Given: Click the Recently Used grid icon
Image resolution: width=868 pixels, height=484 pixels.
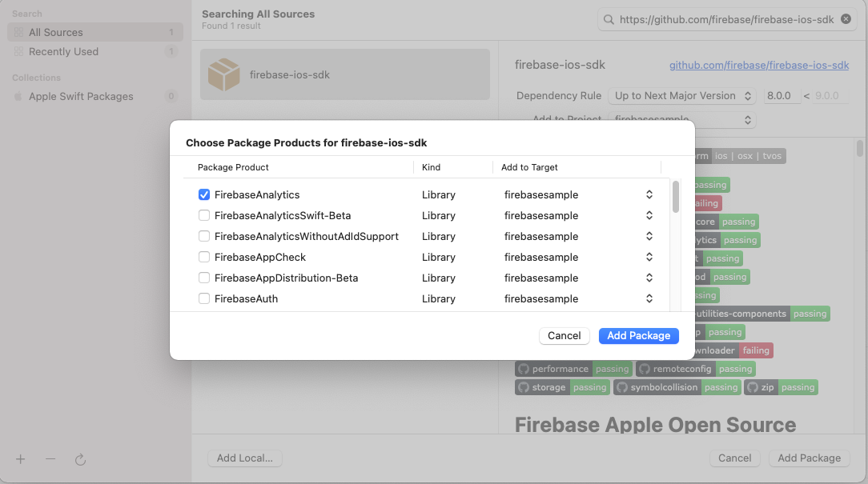Looking at the screenshot, I should pyautogui.click(x=18, y=51).
